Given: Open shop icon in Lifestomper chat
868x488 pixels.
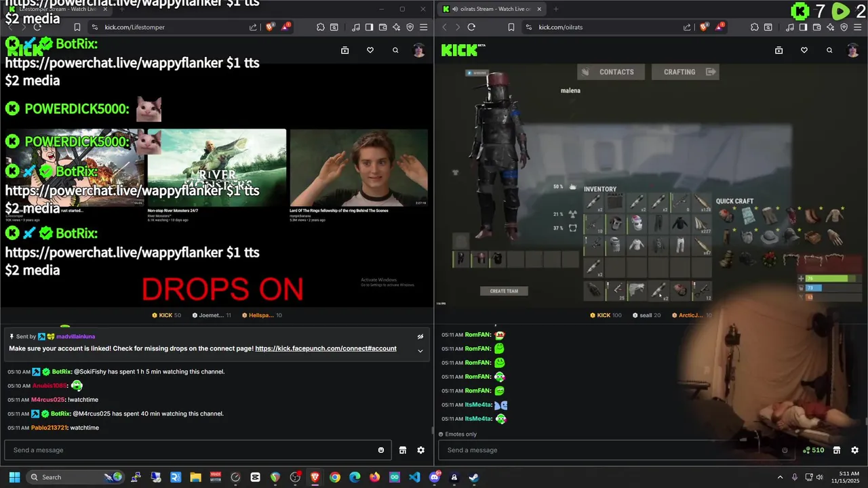Looking at the screenshot, I should (x=403, y=450).
